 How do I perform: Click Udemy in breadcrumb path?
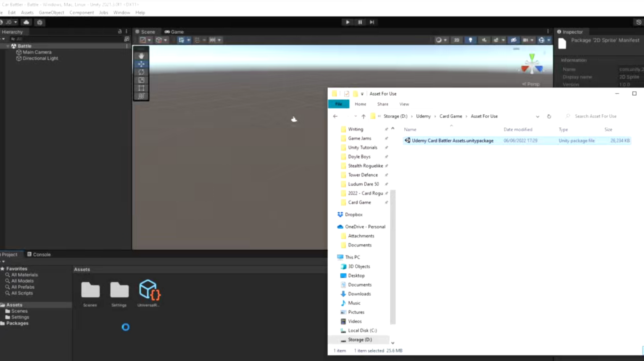pyautogui.click(x=423, y=116)
